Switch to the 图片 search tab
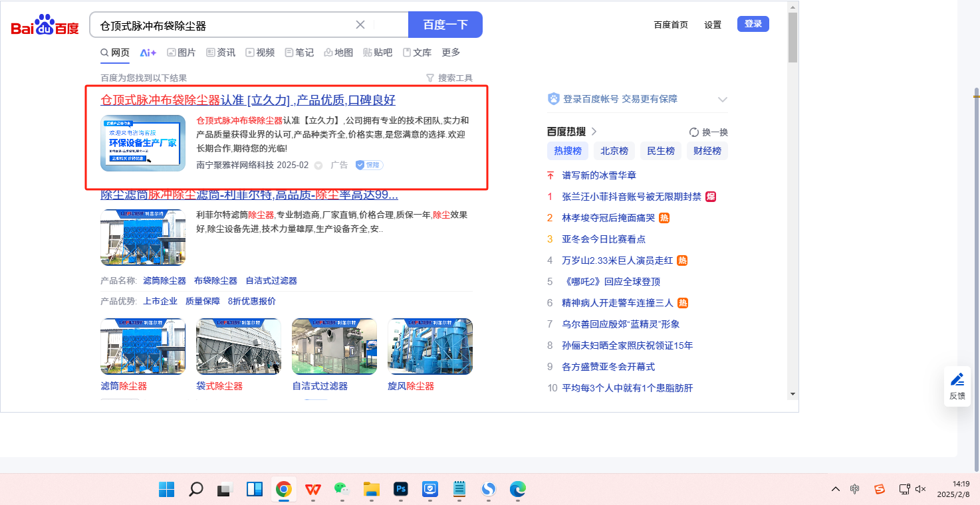980x505 pixels. pyautogui.click(x=181, y=52)
